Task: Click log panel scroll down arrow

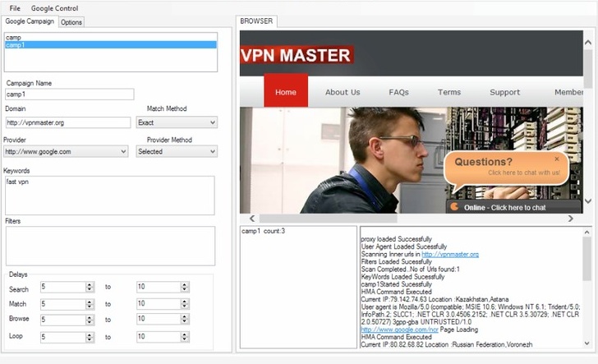Action: 587,343
